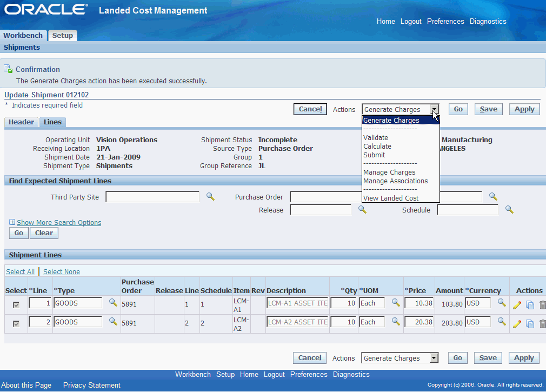Open Type lookup icon for line 1
Viewport: 546px width, 392px height.
pyautogui.click(x=113, y=303)
